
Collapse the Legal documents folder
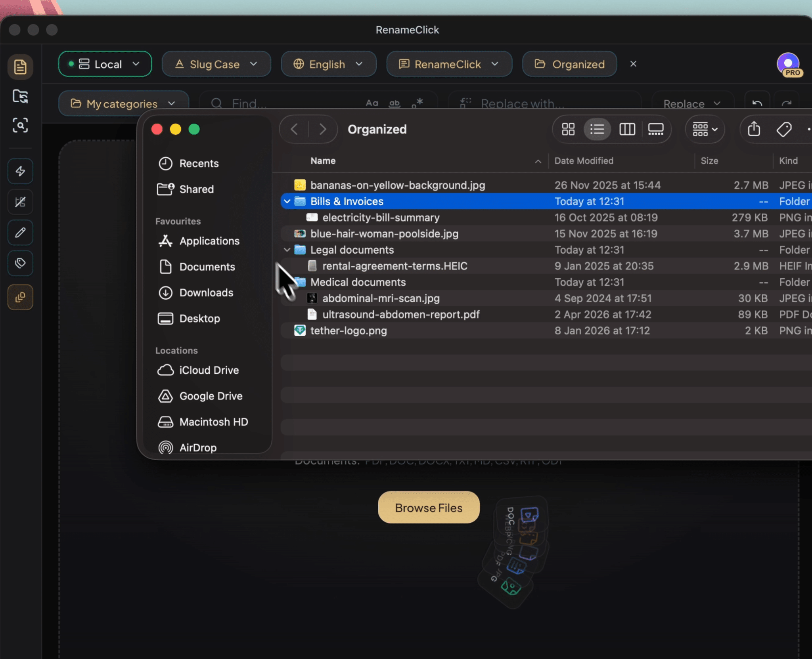pyautogui.click(x=287, y=250)
